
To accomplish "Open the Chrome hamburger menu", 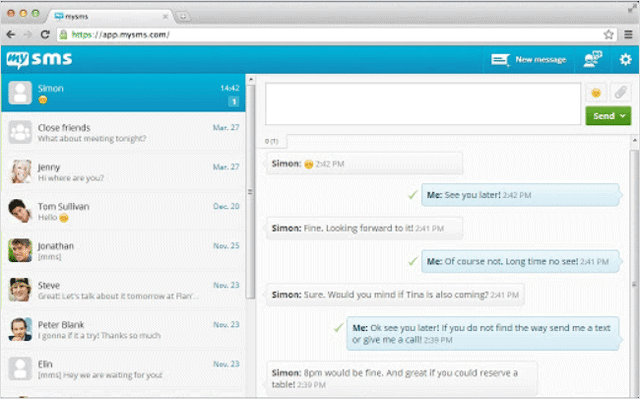I will point(629,35).
